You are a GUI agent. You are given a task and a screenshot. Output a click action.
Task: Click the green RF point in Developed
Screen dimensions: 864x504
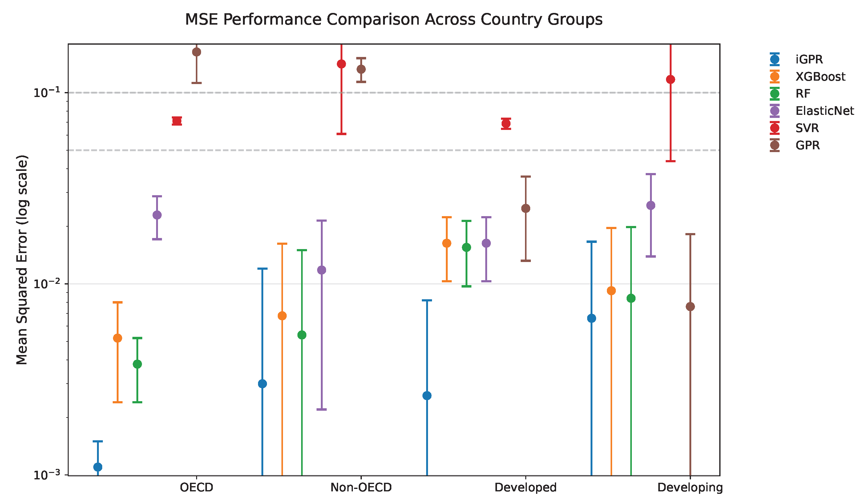466,248
